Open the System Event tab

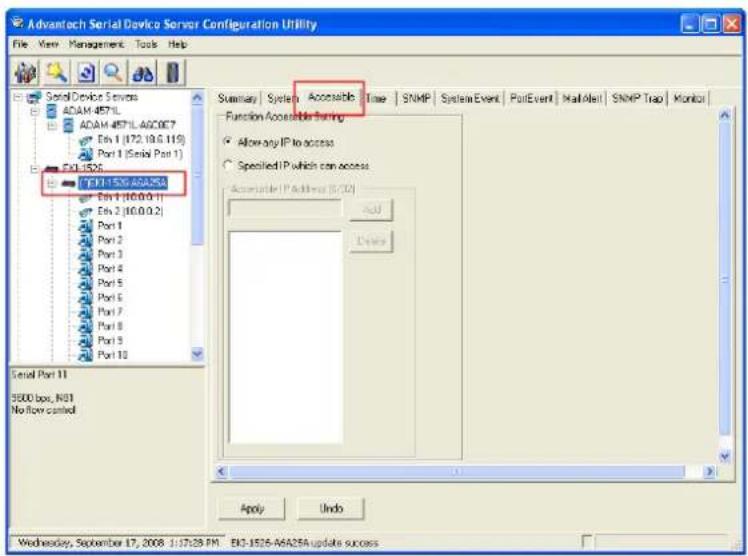pos(470,99)
